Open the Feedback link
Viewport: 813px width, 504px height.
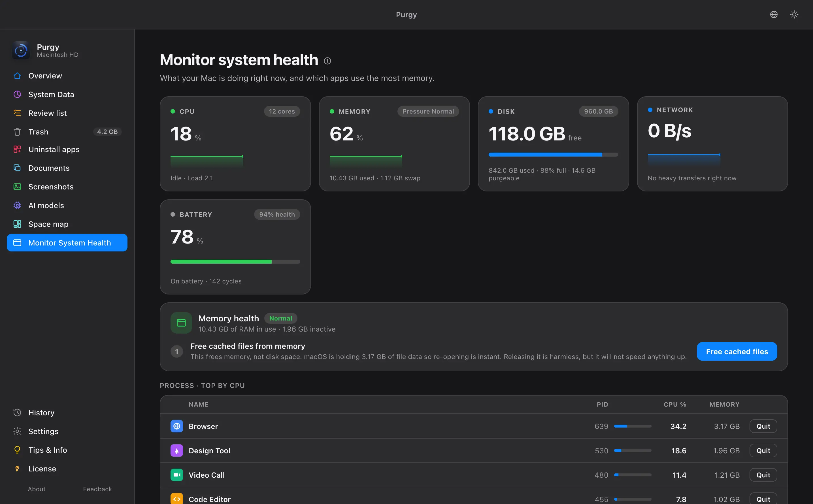(x=97, y=489)
